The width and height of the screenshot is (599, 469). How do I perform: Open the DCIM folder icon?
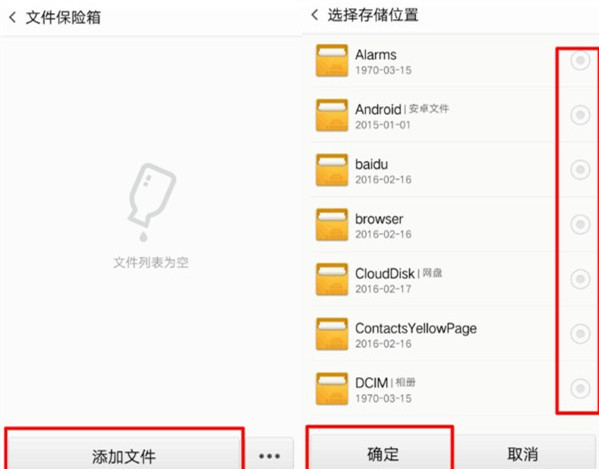[x=332, y=388]
